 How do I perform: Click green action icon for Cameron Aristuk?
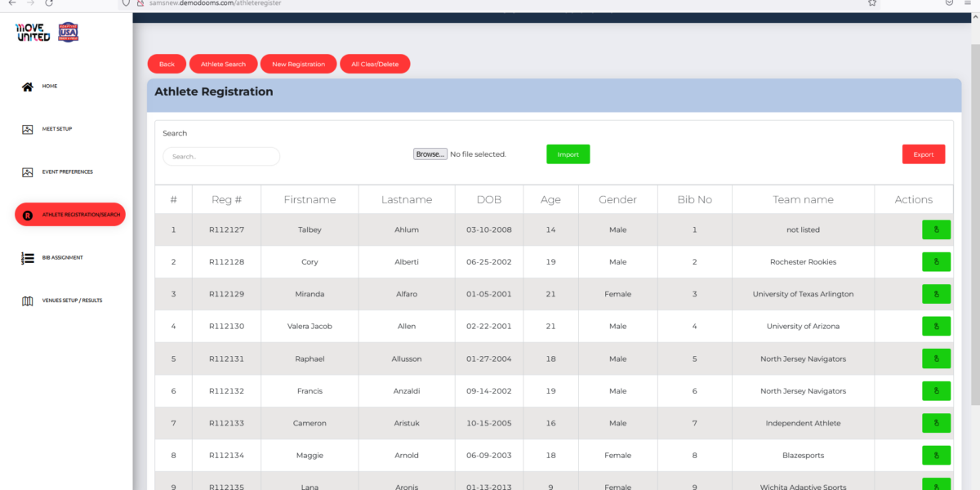click(x=936, y=423)
